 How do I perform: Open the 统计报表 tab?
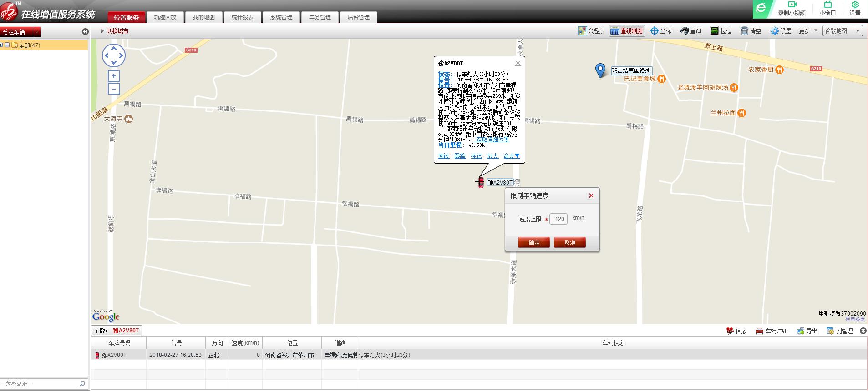tap(242, 17)
